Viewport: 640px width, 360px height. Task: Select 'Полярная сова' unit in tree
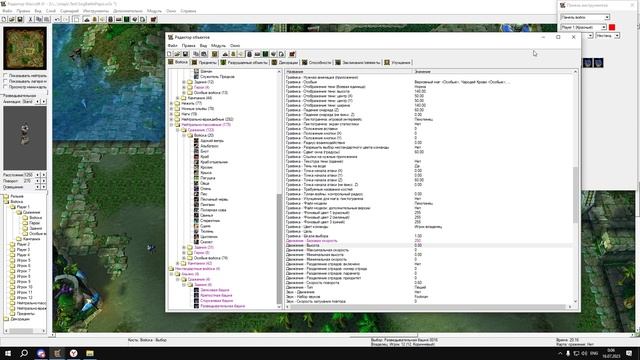point(213,210)
